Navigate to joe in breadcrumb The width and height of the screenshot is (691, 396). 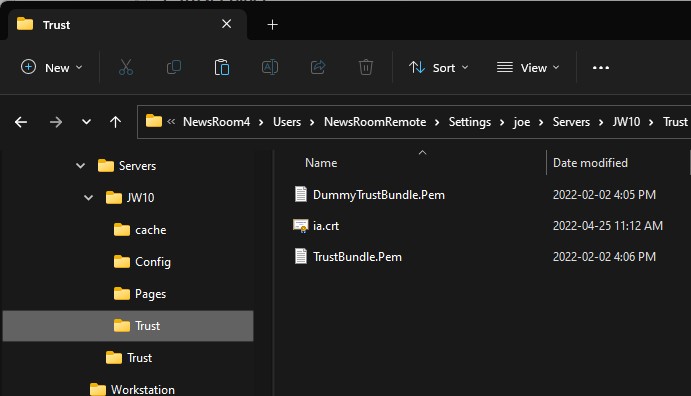pyautogui.click(x=522, y=122)
